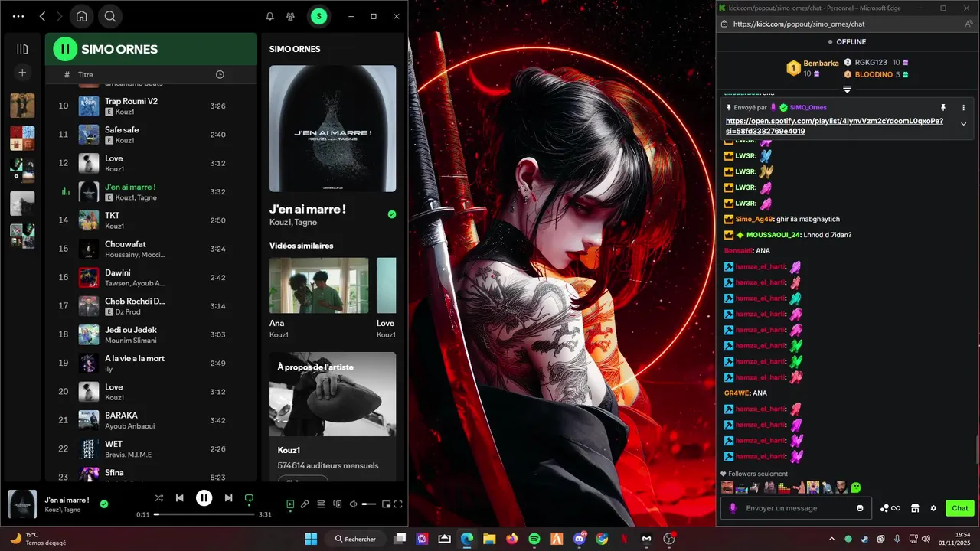
Task: Select track BARAKA
Action: (151, 420)
